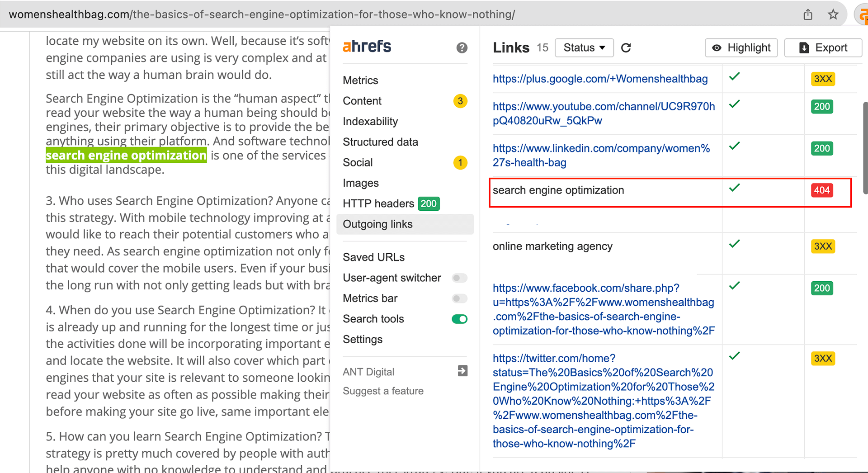Open the Content section
This screenshot has width=868, height=473.
pos(362,101)
